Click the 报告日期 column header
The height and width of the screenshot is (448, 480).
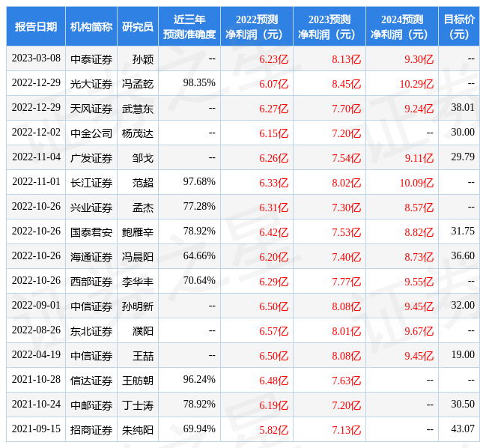[36, 27]
